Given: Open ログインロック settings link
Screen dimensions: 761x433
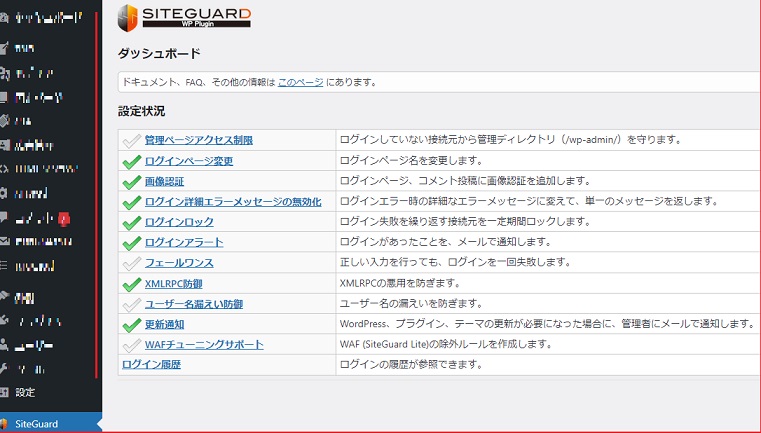Looking at the screenshot, I should pos(179,222).
